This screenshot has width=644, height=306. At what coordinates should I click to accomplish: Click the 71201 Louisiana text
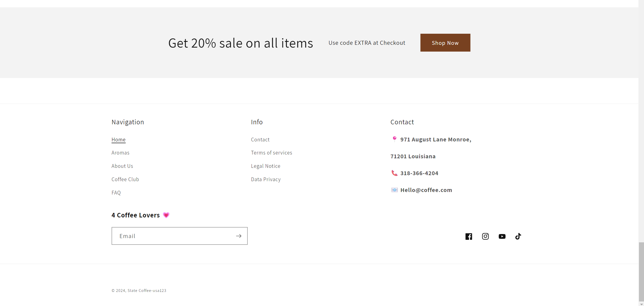coord(413,156)
